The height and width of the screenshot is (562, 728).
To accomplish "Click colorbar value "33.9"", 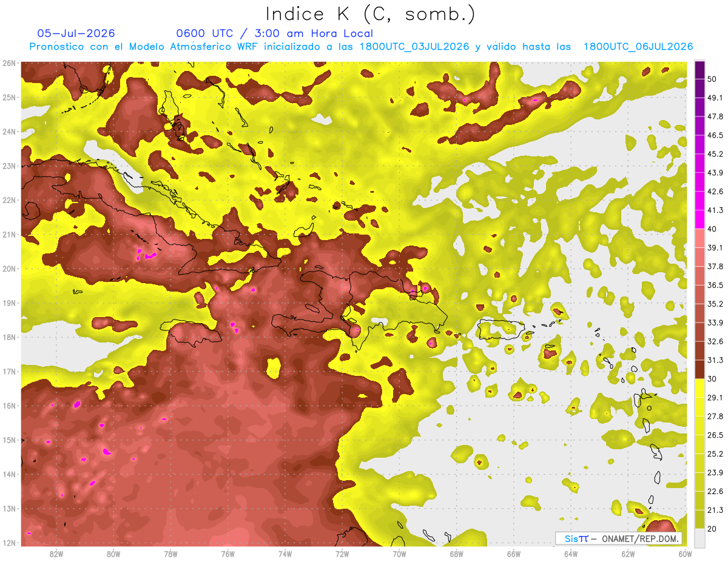I will [715, 323].
